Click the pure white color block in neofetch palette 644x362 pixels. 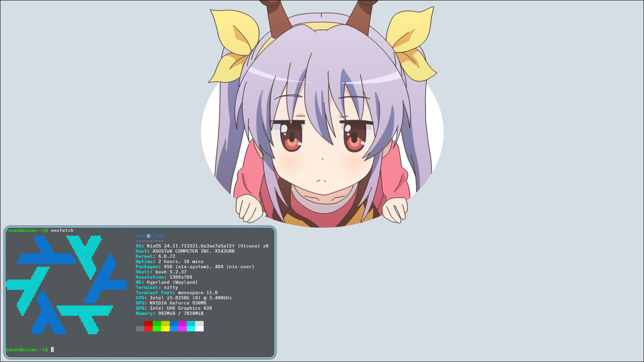(199, 329)
